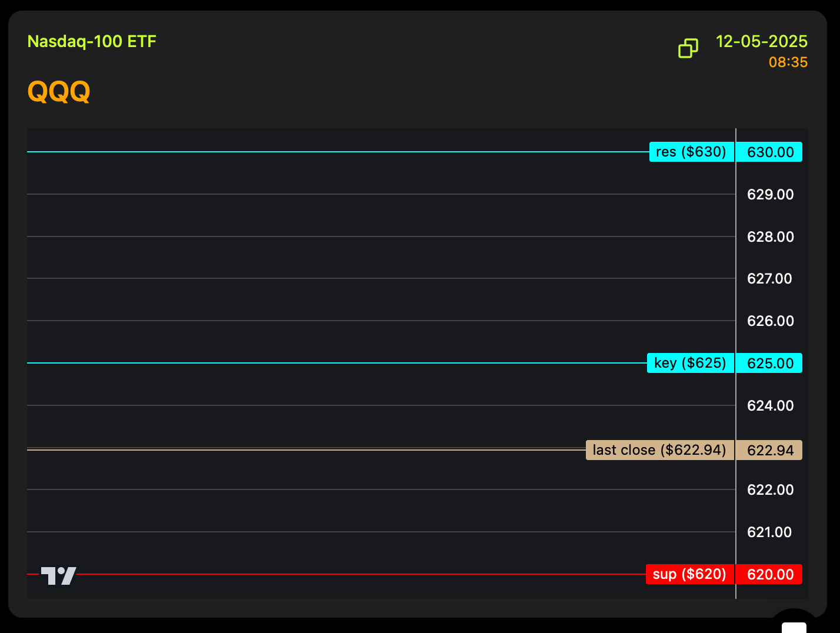840x633 pixels.
Task: Click the sup ($620) line label
Action: [x=689, y=574]
